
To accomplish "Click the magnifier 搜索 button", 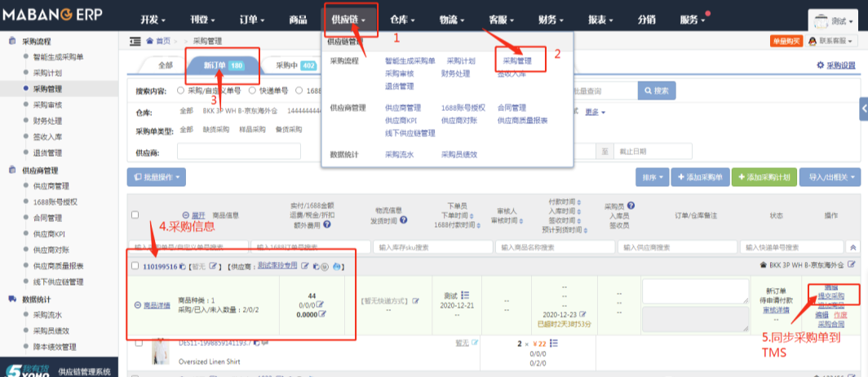I will coord(657,91).
